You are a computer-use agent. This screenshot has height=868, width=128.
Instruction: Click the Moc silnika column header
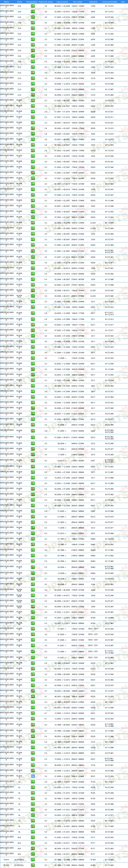click(x=78, y=2)
